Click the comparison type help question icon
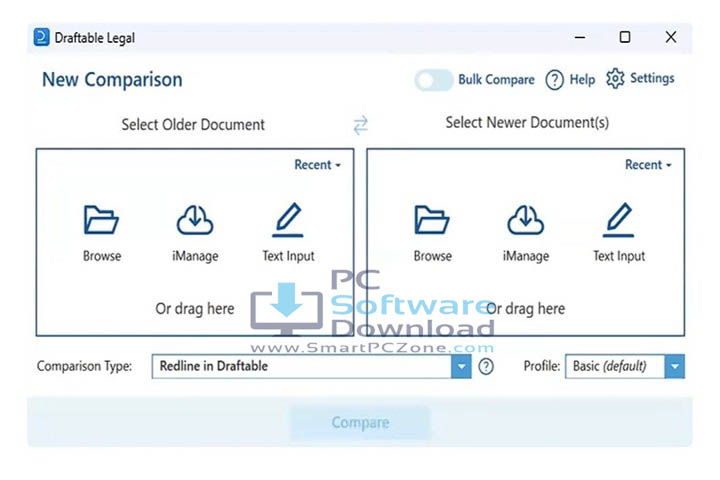720x480 pixels. pos(486,366)
